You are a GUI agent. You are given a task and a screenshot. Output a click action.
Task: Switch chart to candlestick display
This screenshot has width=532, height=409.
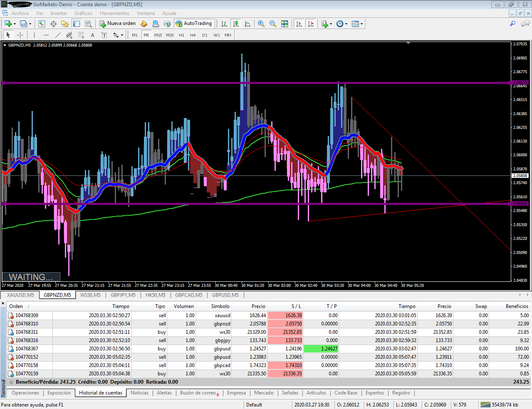236,24
